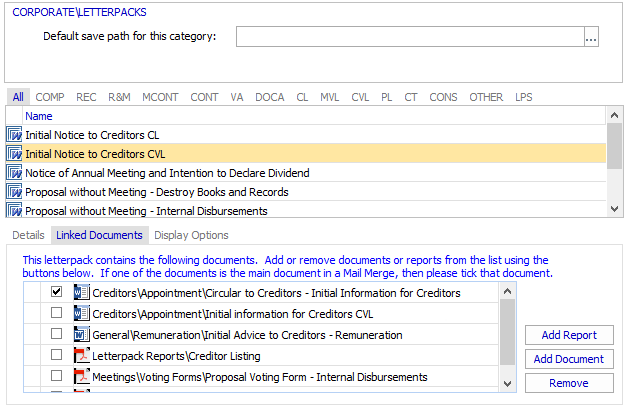Click PDF icon for Creditor Listing report
The image size is (630, 408).
click(81, 356)
